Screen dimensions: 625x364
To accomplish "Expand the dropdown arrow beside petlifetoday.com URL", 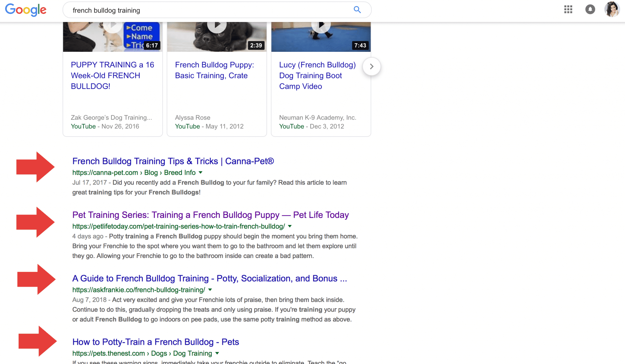I will point(290,226).
